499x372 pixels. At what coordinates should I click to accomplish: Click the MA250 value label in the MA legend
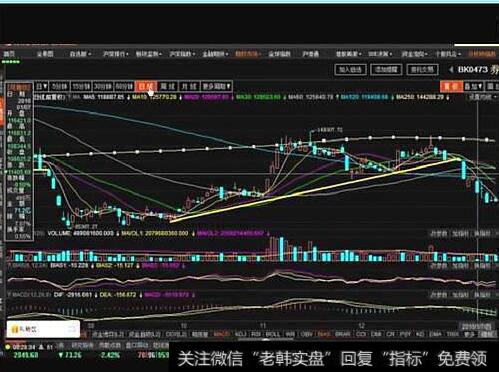(x=420, y=97)
